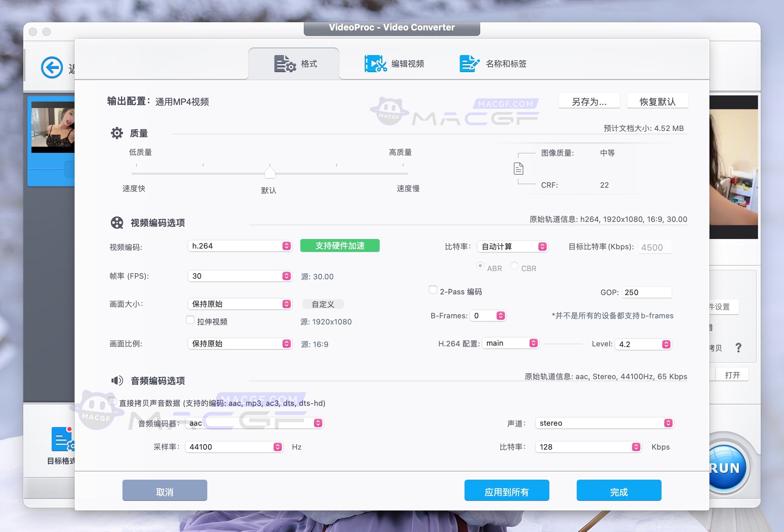Check 拉伸视频 option

[191, 320]
